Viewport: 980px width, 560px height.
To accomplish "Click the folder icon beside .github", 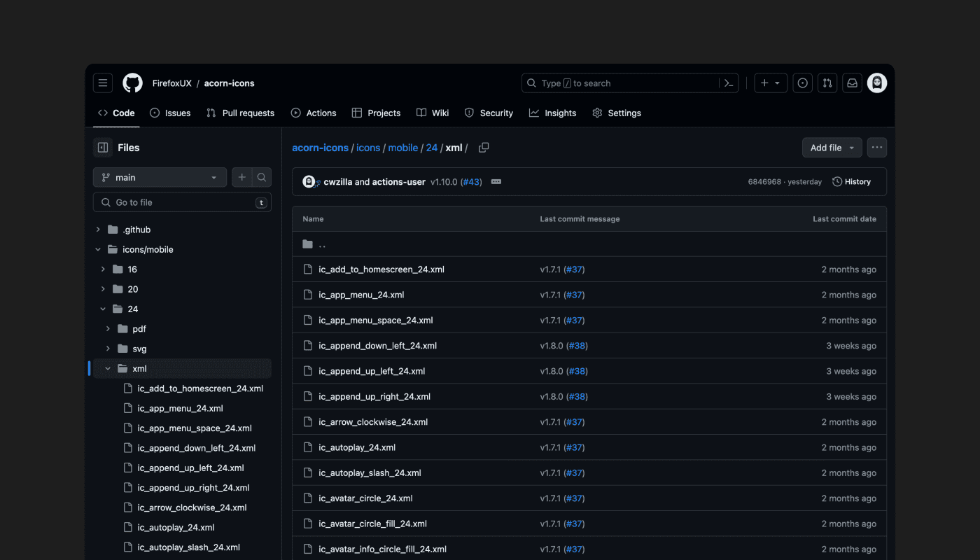I will pos(113,230).
